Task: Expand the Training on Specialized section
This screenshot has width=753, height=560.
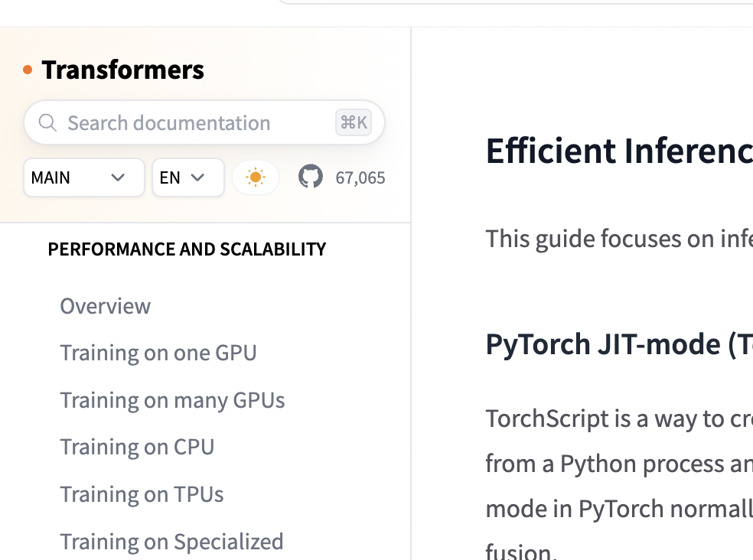Action: (171, 542)
